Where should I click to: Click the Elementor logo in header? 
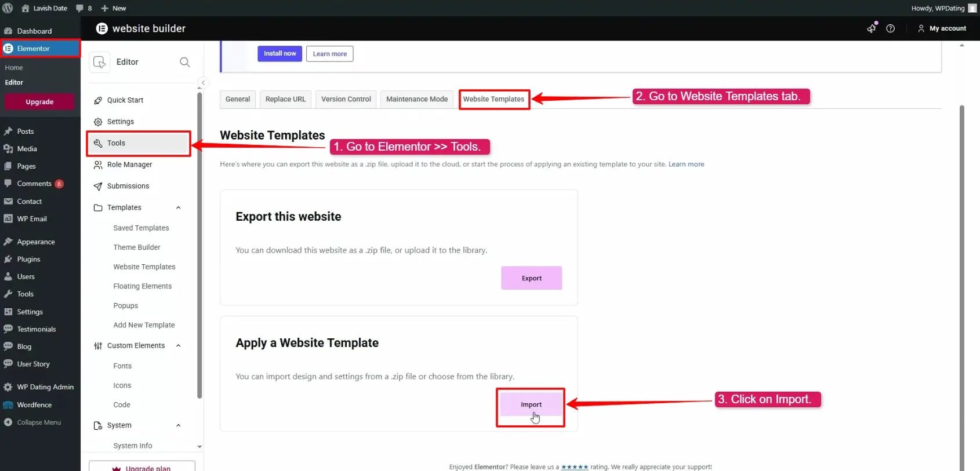(102, 28)
